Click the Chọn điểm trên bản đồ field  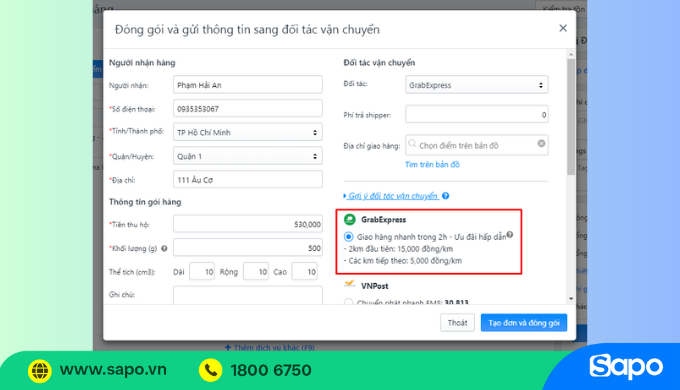(477, 145)
